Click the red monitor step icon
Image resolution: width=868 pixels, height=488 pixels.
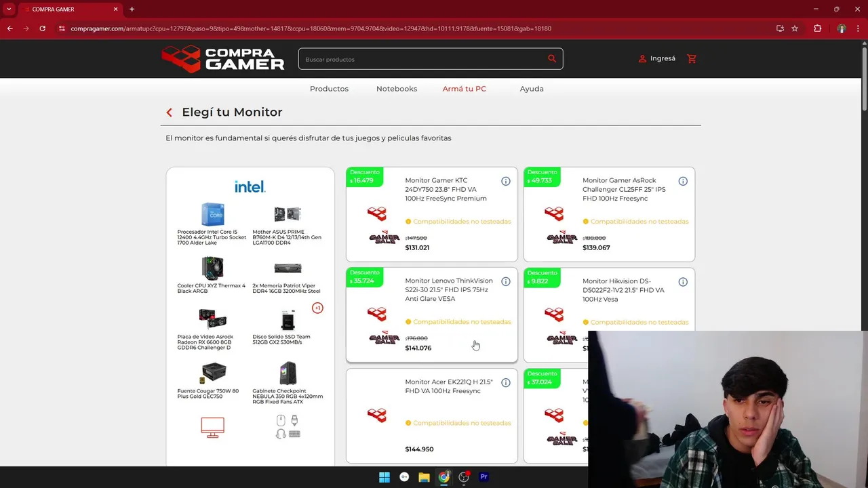click(212, 427)
